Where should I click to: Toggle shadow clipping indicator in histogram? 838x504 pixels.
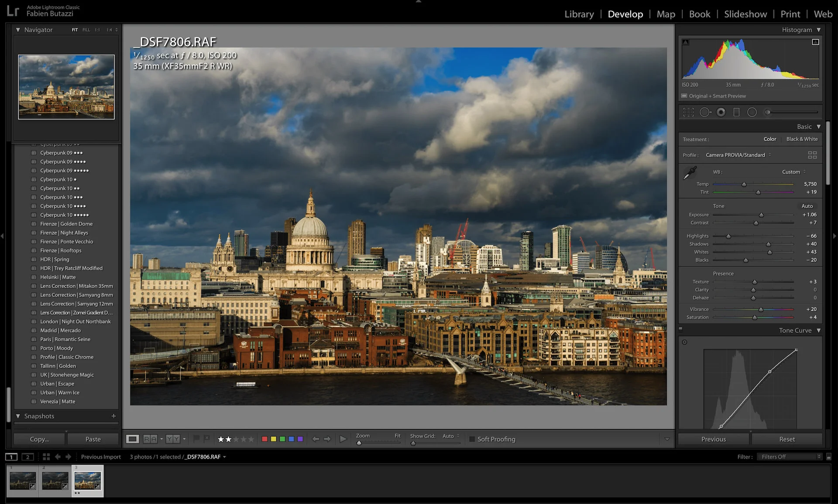(x=686, y=42)
